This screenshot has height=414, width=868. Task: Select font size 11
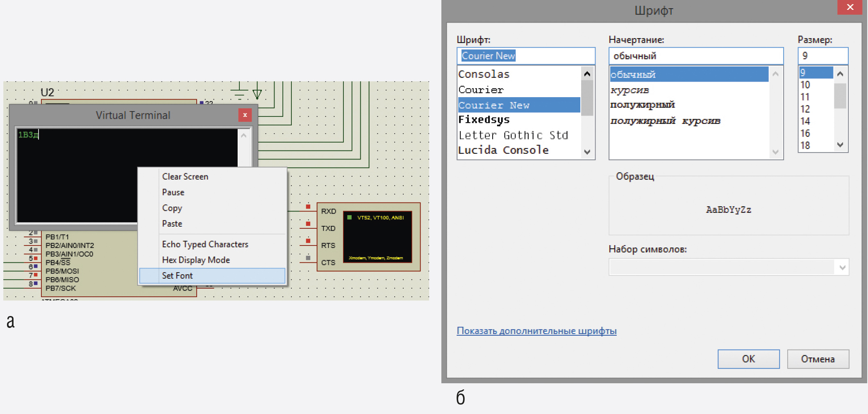coord(816,97)
